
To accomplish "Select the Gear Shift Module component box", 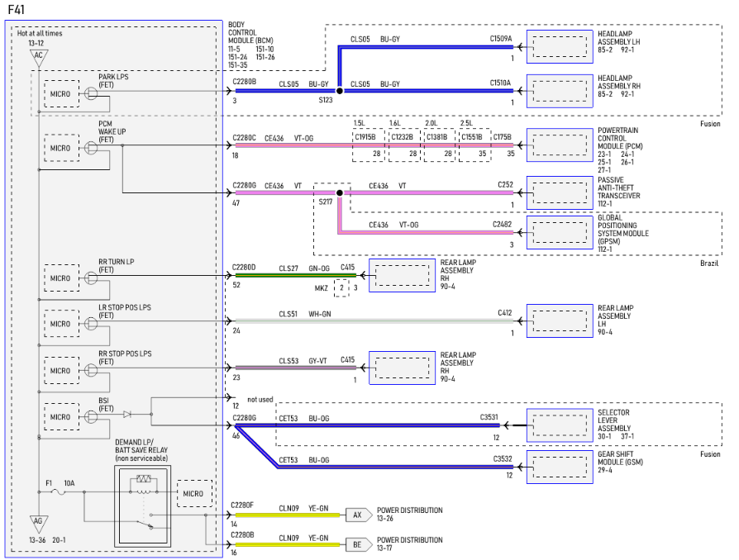I will click(560, 467).
